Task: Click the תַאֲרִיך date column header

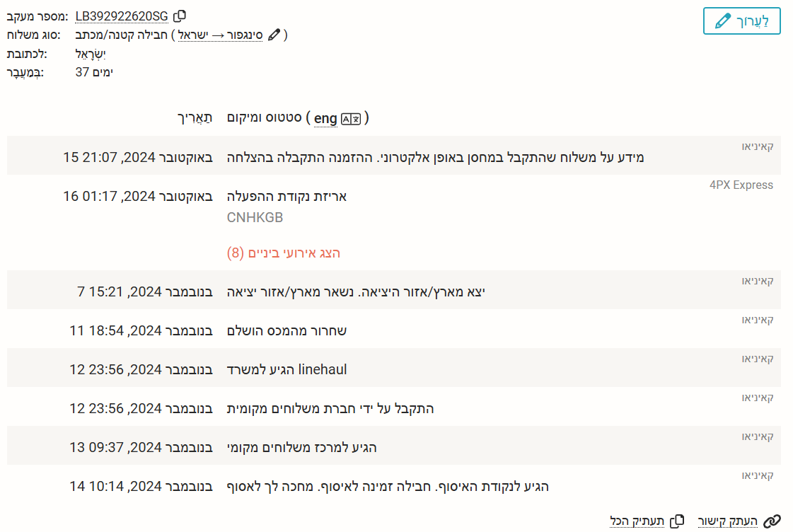Action: pos(196,117)
